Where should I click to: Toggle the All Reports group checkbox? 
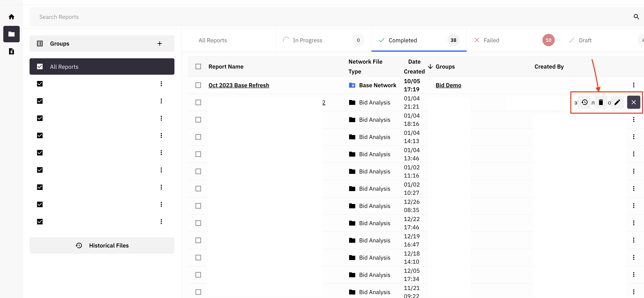click(x=40, y=66)
